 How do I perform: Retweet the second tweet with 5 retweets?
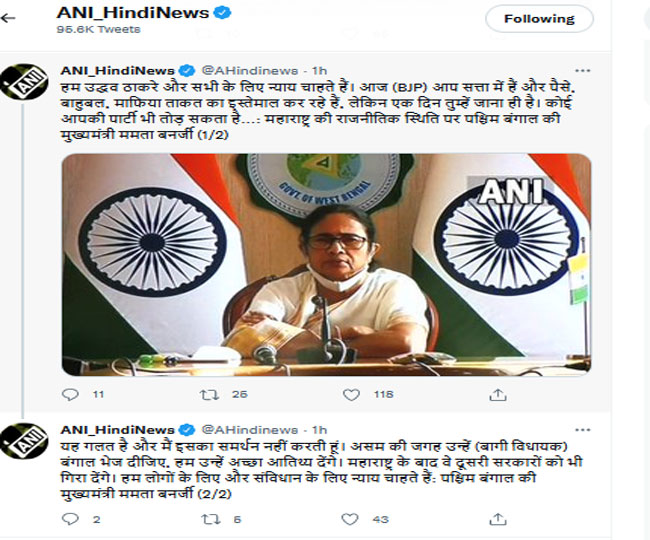click(210, 519)
